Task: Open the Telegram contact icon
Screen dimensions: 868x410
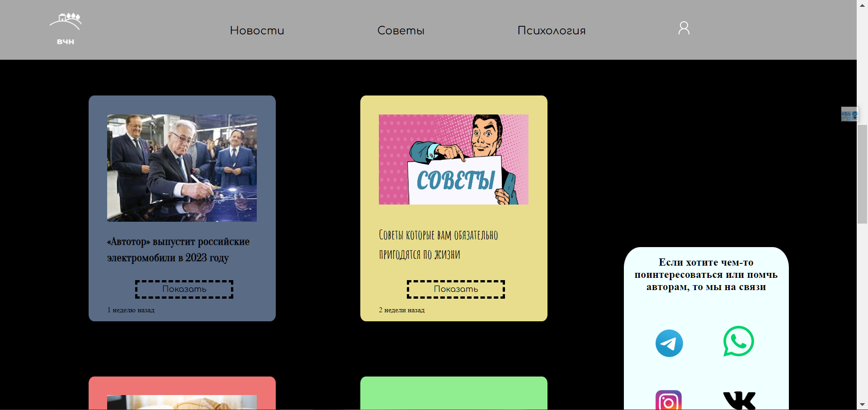Action: (x=669, y=343)
